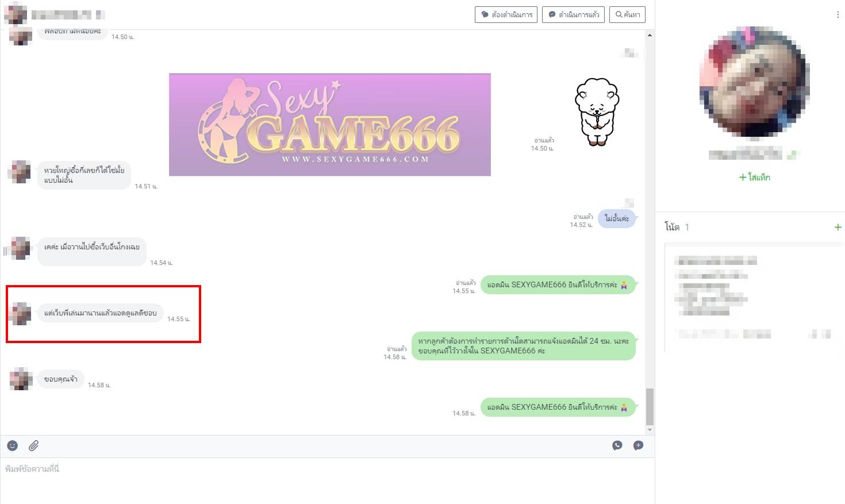Open the emoji sticker picker
This screenshot has height=504, width=845.
[x=13, y=445]
